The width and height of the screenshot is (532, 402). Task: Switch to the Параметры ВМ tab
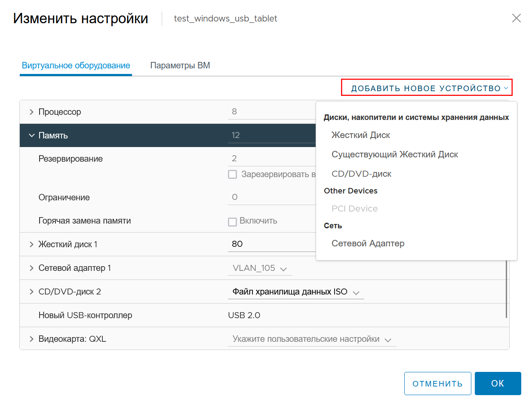[x=180, y=66]
